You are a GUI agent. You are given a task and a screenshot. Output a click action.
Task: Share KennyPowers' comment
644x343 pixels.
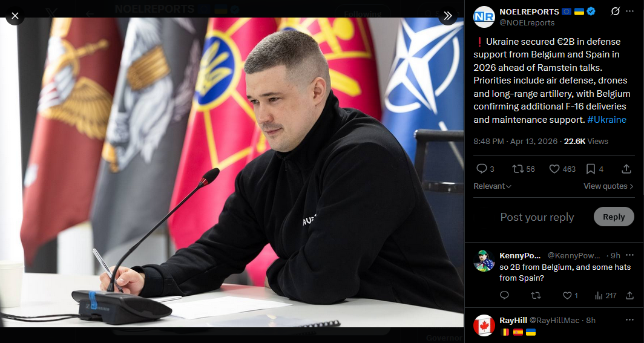(629, 295)
